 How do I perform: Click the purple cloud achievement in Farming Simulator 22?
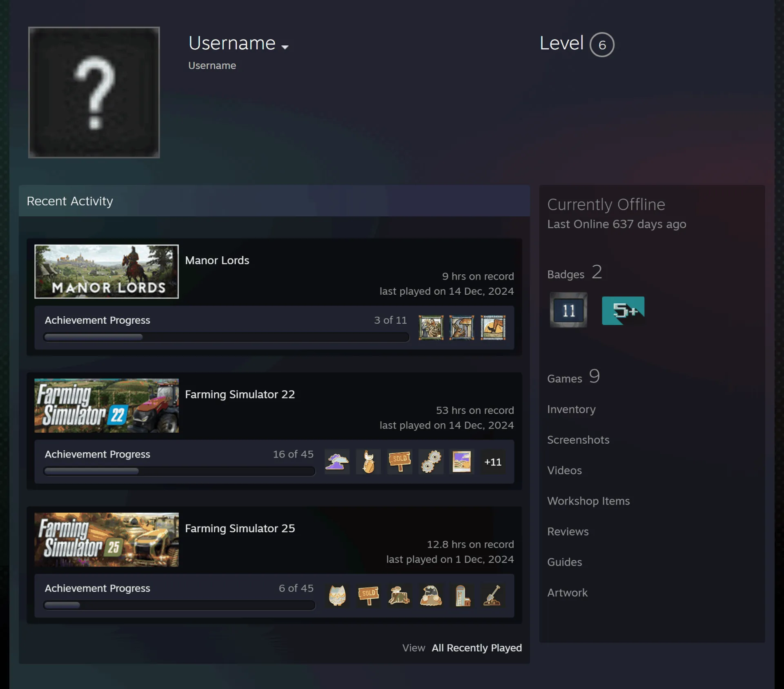pyautogui.click(x=337, y=462)
